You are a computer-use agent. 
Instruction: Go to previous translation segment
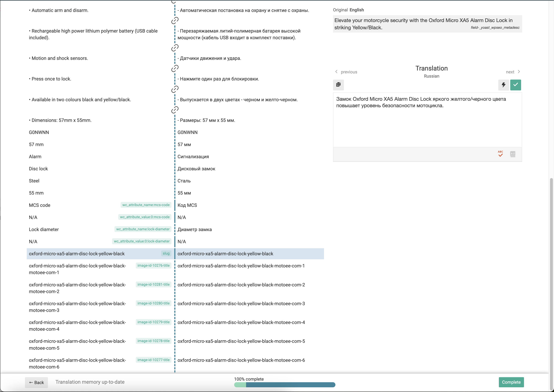(346, 72)
